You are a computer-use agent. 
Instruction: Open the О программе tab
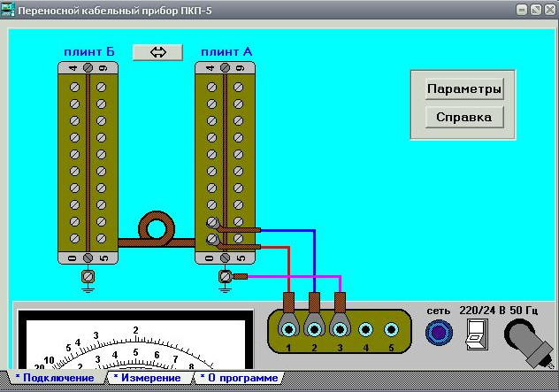pyautogui.click(x=242, y=378)
